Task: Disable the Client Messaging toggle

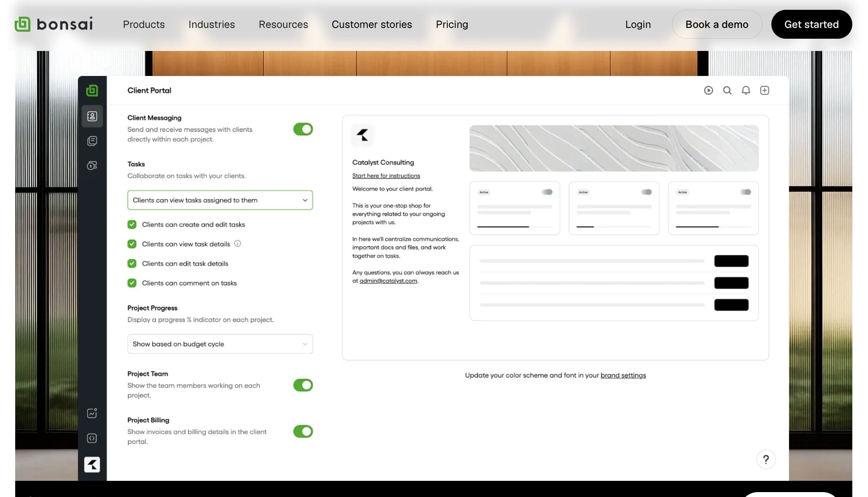Action: coord(303,129)
